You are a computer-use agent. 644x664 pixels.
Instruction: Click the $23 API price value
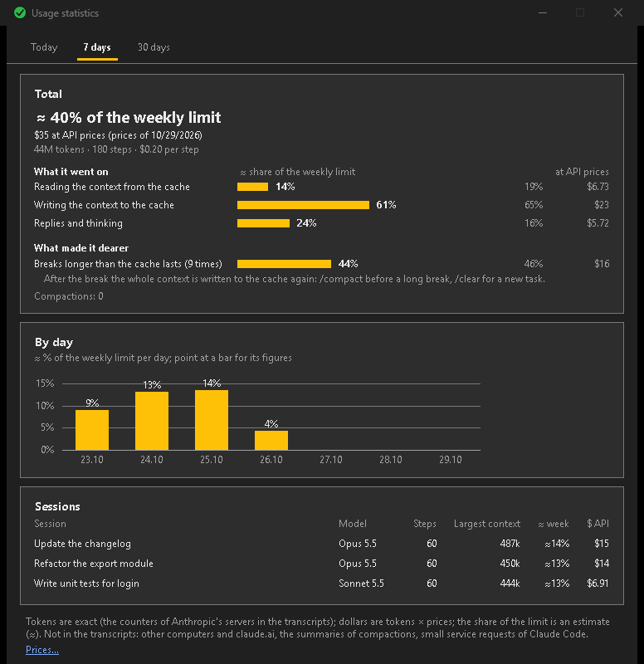tap(602, 205)
